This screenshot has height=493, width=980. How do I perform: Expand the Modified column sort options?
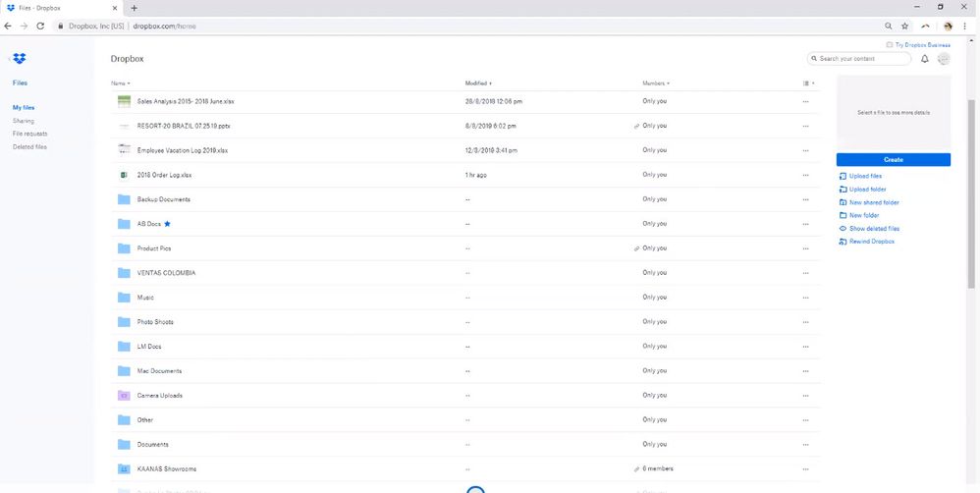coord(478,83)
